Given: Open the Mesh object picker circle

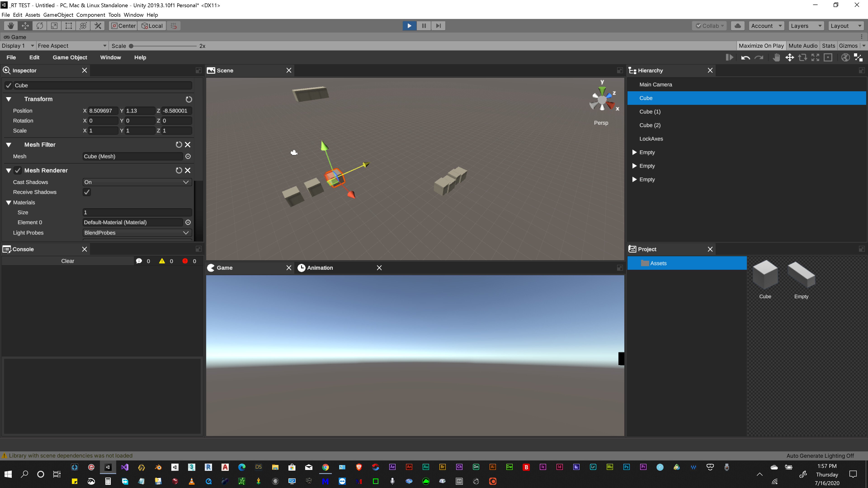Looking at the screenshot, I should pos(188,156).
